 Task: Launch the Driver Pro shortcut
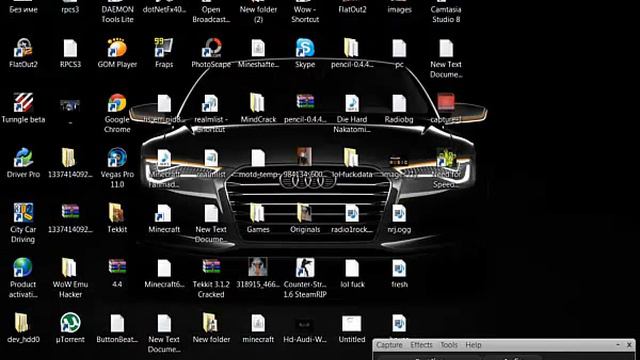click(x=23, y=158)
